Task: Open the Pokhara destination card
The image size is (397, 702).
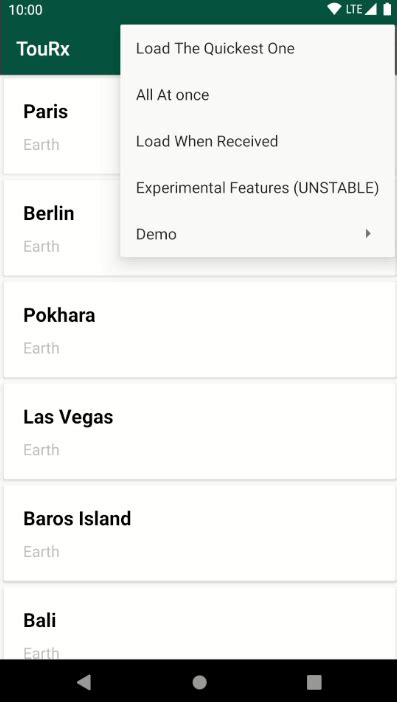Action: [200, 330]
